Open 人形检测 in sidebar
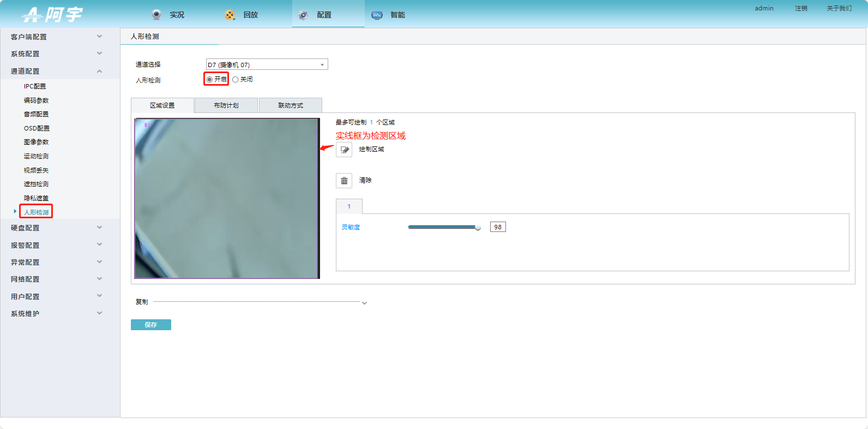Viewport: 868px width, 429px height. coord(36,212)
